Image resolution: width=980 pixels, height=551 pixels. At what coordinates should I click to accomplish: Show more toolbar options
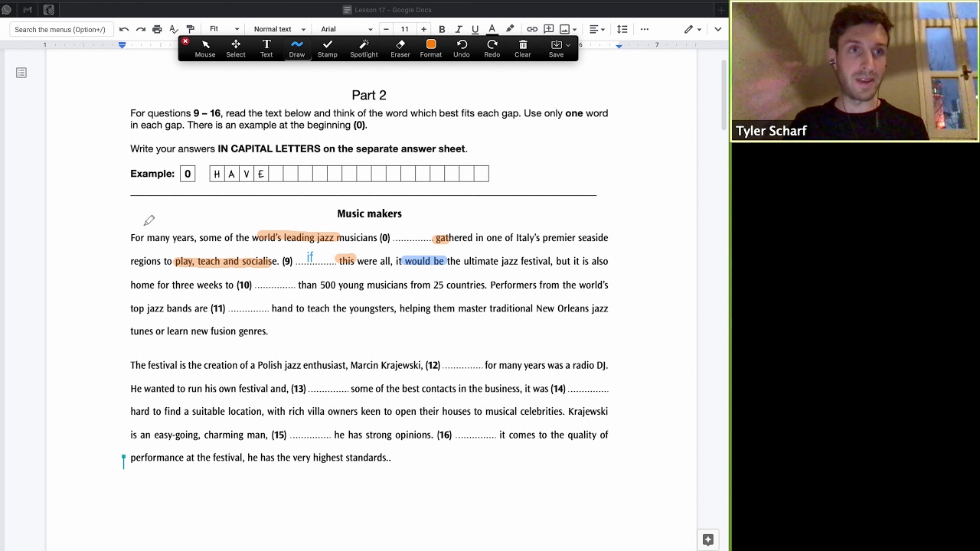tap(645, 29)
